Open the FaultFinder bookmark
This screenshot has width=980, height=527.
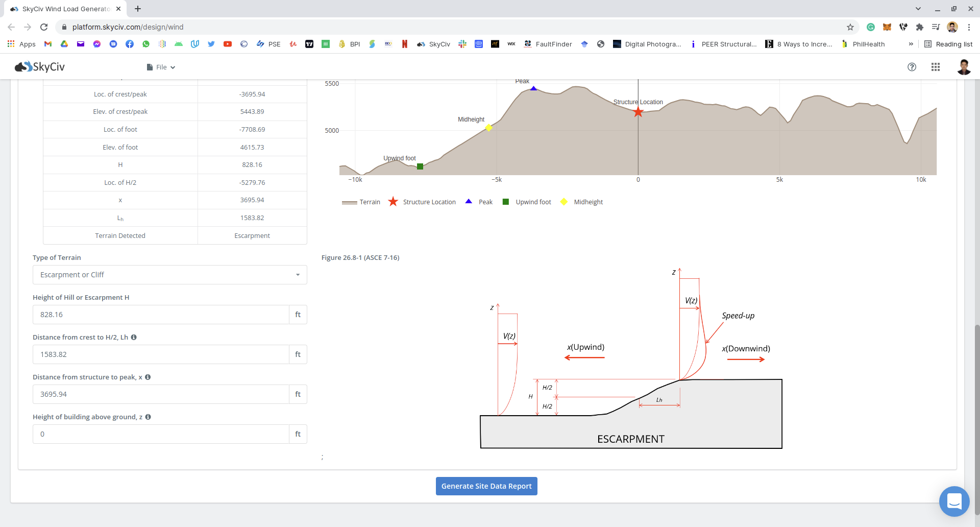(x=548, y=44)
